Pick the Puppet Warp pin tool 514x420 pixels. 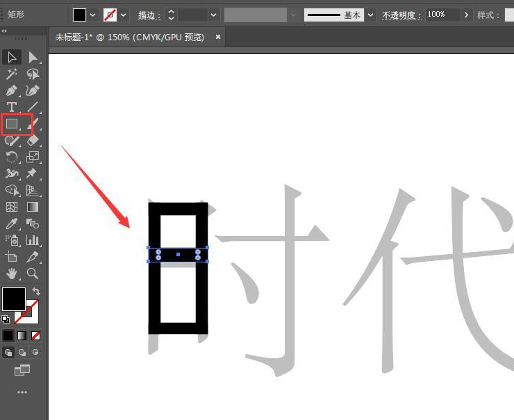(33, 174)
